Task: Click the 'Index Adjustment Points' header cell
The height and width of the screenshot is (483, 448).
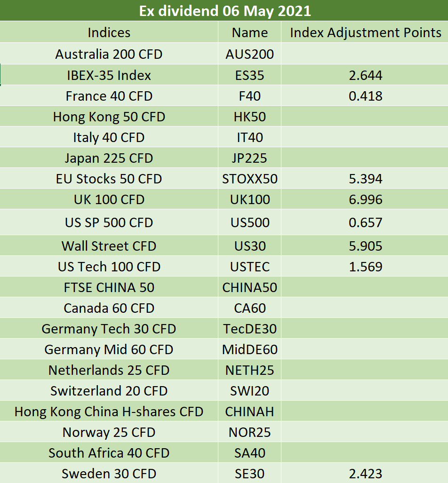Action: coord(365,32)
